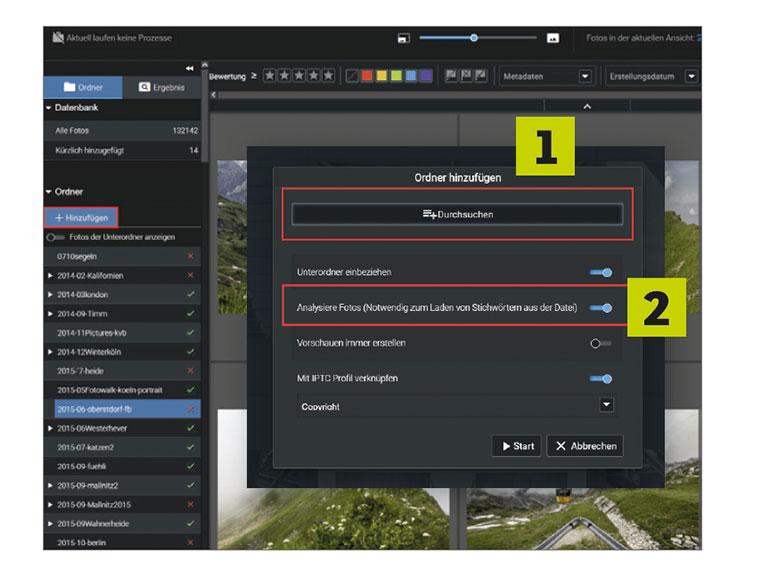Click the first flag filter icon
Image resolution: width=770 pixels, height=578 pixels.
(451, 76)
